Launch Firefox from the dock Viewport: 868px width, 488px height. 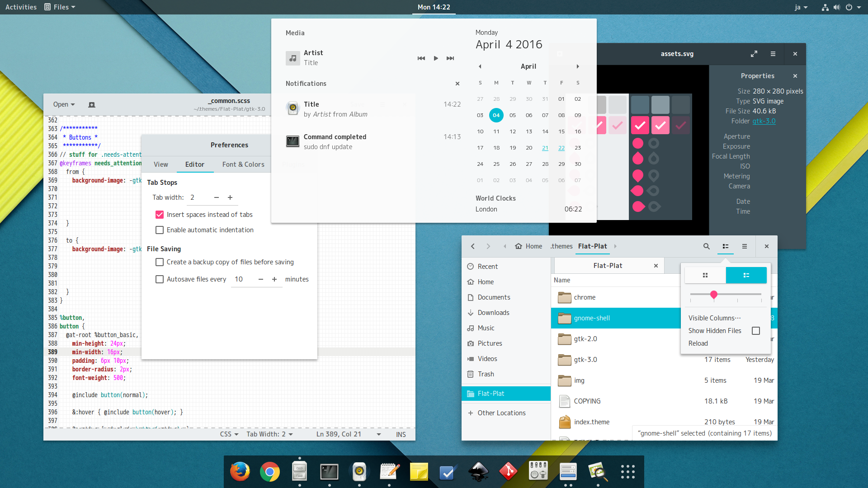pyautogui.click(x=240, y=472)
